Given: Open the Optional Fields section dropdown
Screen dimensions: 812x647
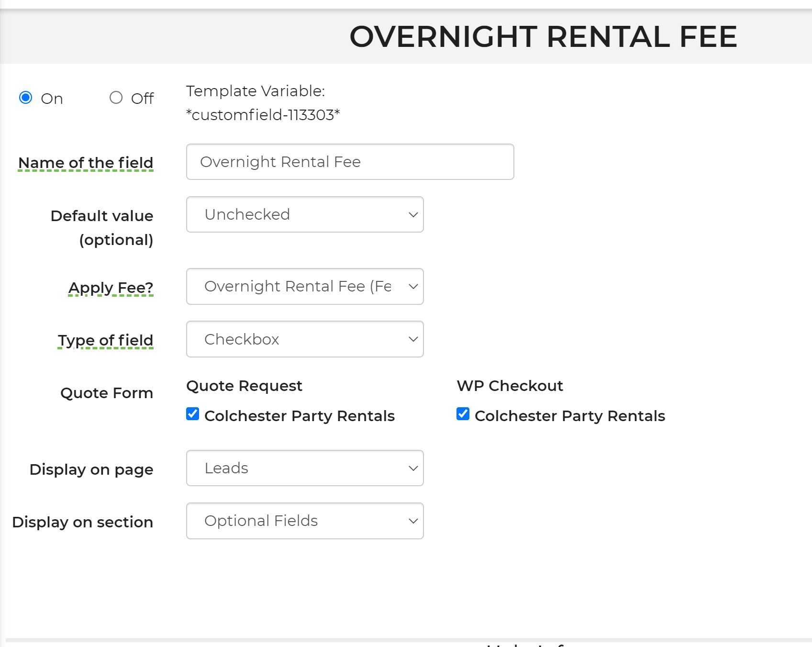Looking at the screenshot, I should 304,521.
